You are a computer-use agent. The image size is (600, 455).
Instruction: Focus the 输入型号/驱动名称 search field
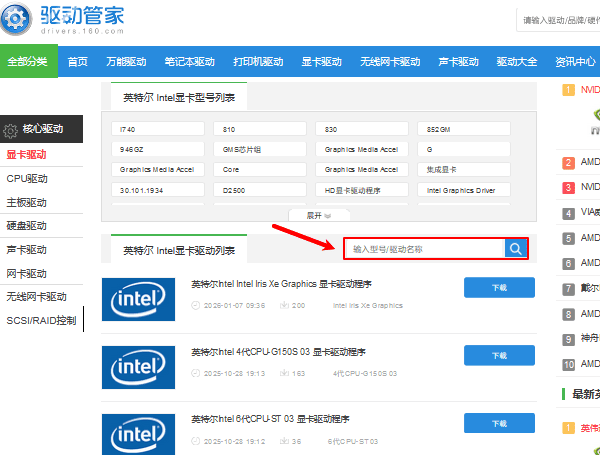coord(423,249)
